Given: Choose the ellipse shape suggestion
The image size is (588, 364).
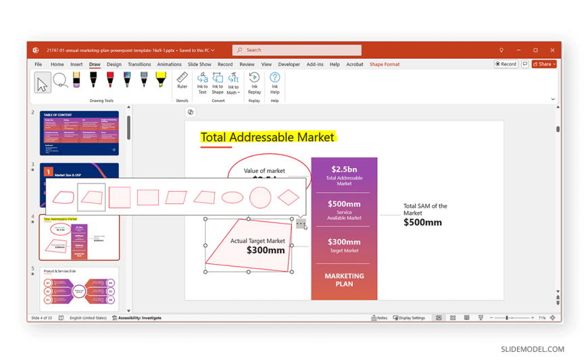Looking at the screenshot, I should [232, 197].
